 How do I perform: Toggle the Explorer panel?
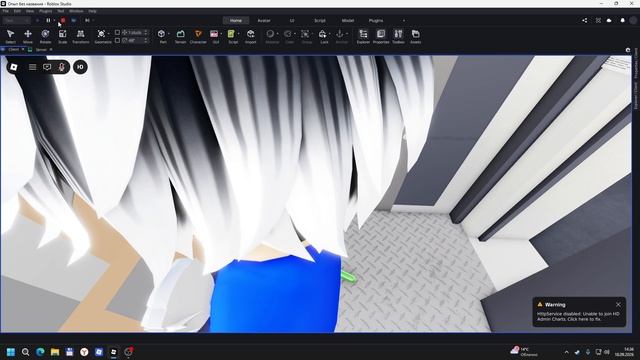point(363,36)
